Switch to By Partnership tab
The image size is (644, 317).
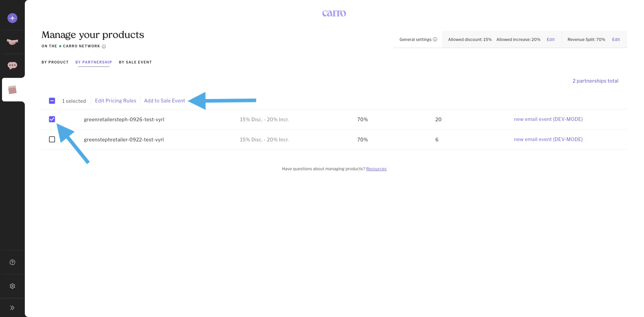coord(94,62)
